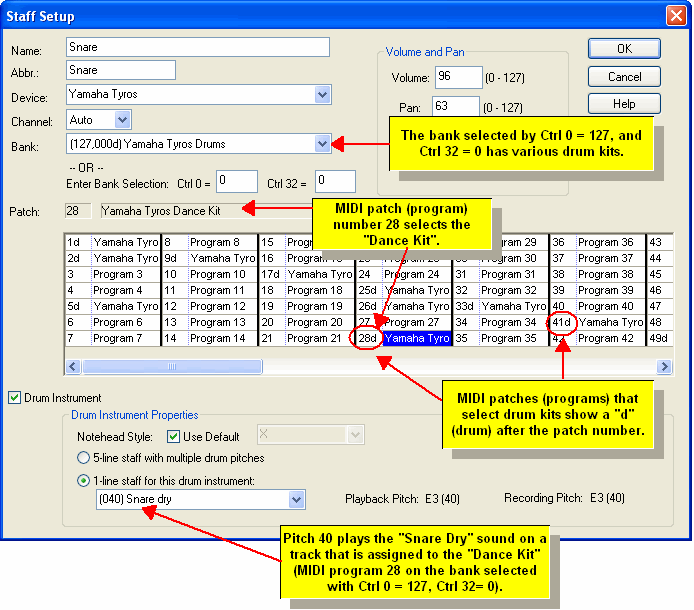The width and height of the screenshot is (694, 610).
Task: Open the Channel Auto dropdown
Action: 122,120
